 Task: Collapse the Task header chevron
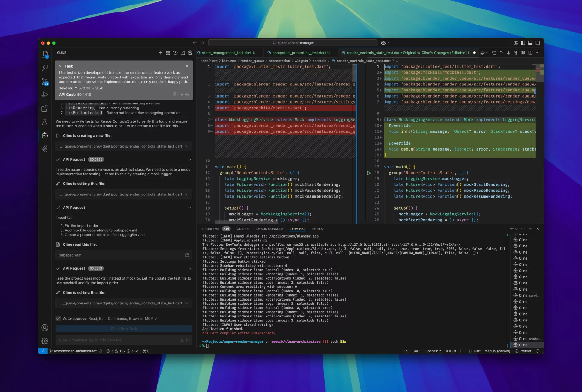61,66
